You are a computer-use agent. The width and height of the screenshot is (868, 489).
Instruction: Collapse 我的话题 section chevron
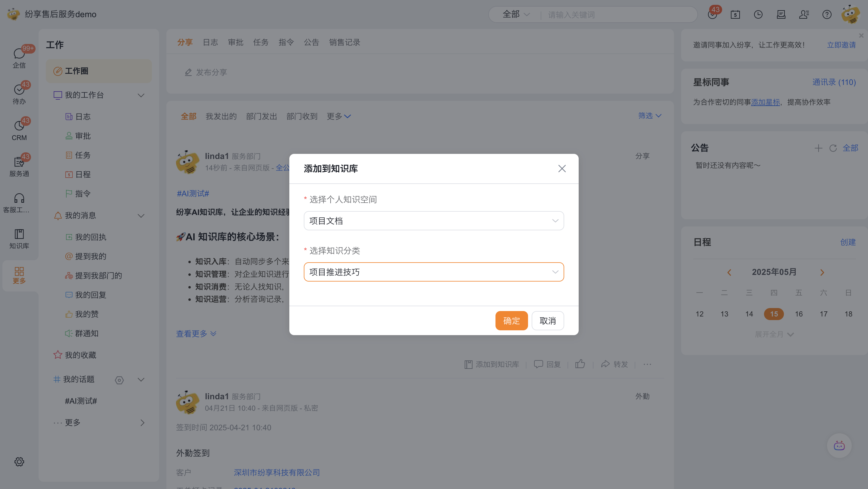(x=141, y=380)
